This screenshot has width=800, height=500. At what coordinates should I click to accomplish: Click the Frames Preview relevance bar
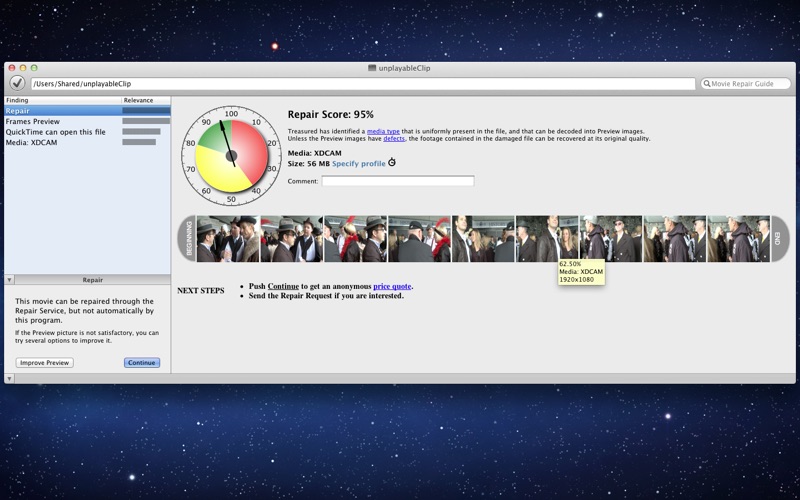(146, 121)
